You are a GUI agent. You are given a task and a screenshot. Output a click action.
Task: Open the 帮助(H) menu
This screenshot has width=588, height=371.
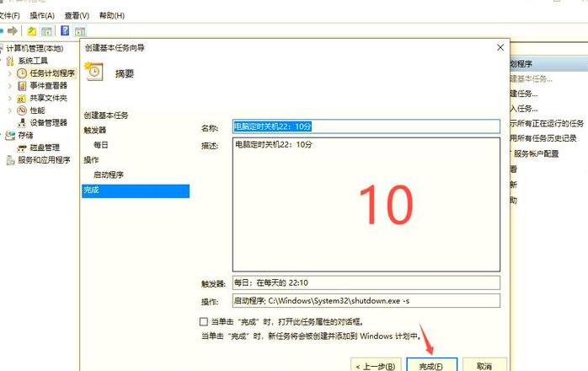click(x=112, y=15)
